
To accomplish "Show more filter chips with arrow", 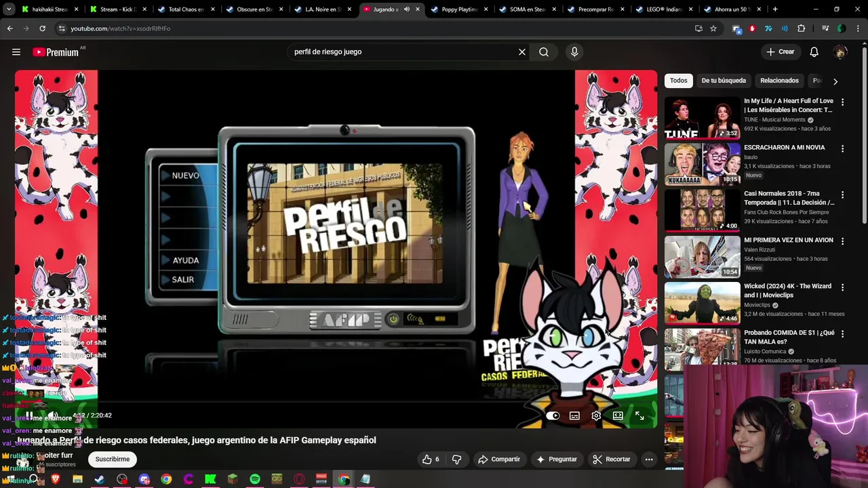I will click(x=835, y=81).
